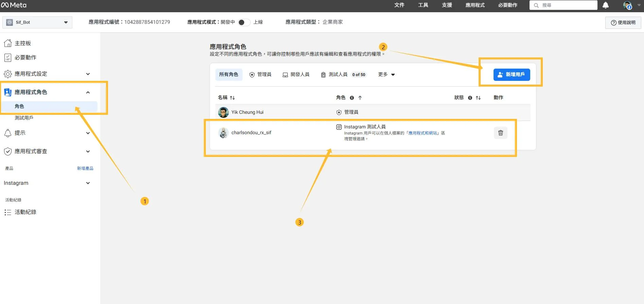Switch to the 管理員 tab

tap(261, 74)
